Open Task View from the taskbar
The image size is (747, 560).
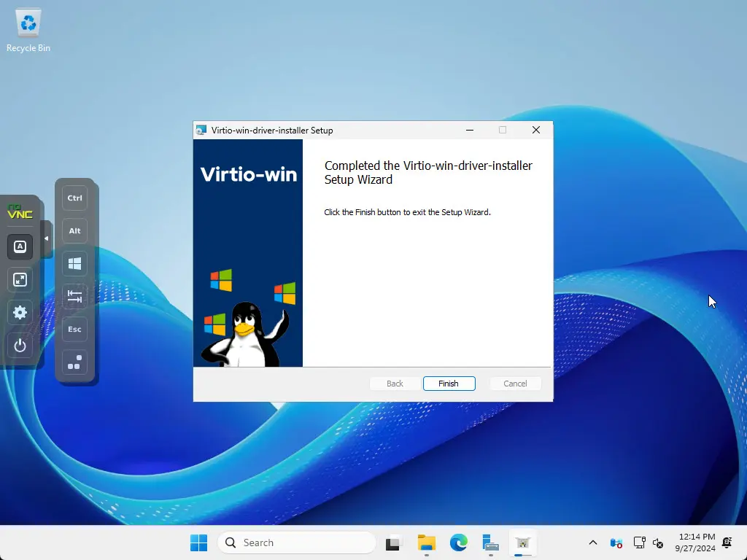click(394, 542)
